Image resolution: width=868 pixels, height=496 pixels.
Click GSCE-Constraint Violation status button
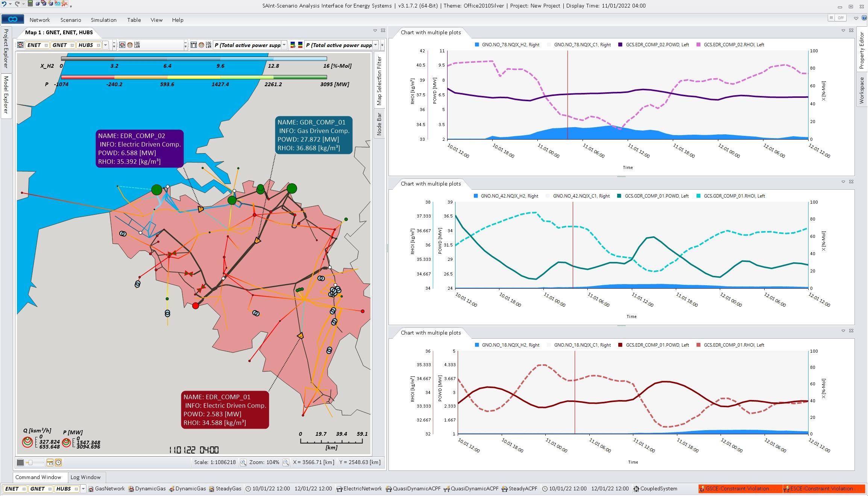click(x=740, y=488)
